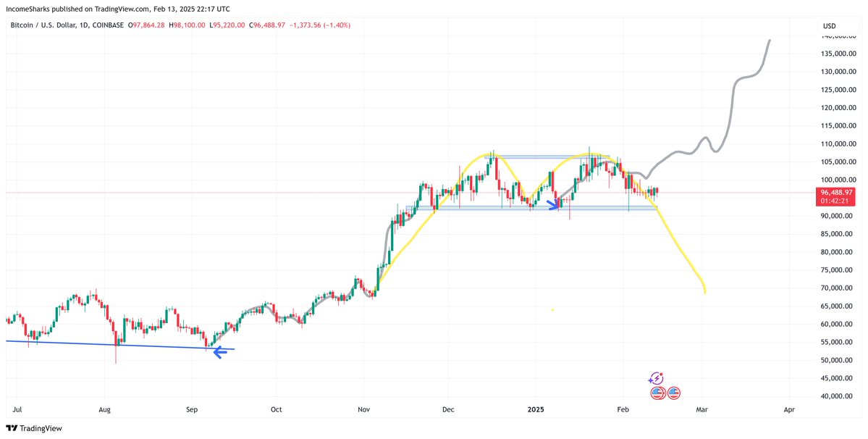Click the single US flag event icon
Screen dimensions: 868x439
point(674,393)
